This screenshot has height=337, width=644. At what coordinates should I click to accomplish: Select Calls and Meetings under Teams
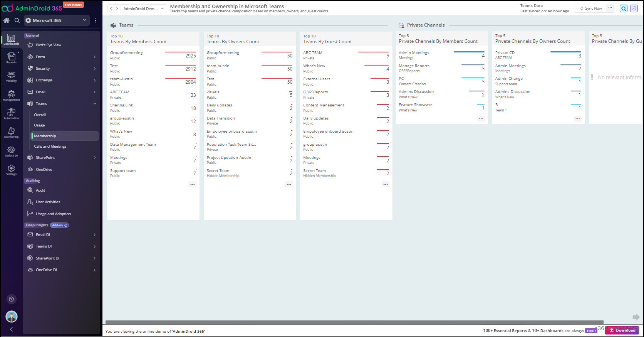click(50, 147)
